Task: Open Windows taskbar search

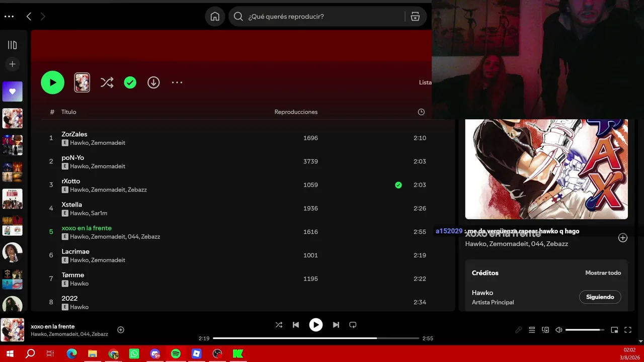Action: [x=30, y=354]
